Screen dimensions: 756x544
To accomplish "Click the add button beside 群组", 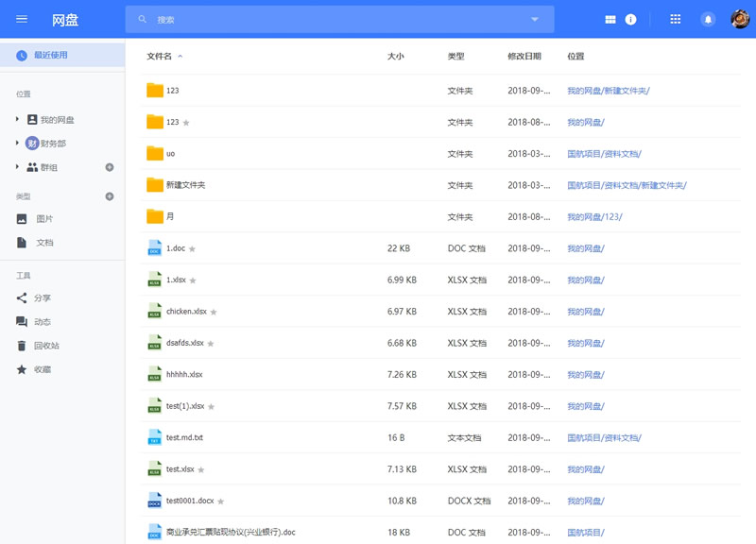I will coord(110,167).
